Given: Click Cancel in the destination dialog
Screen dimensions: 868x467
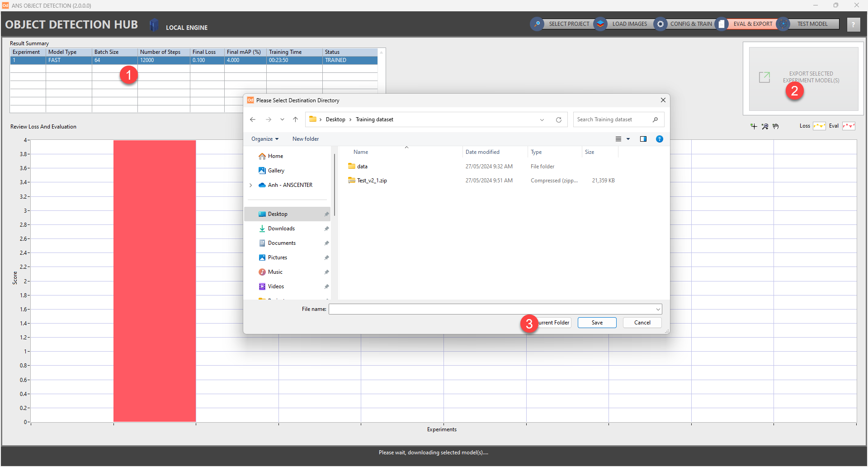Looking at the screenshot, I should pyautogui.click(x=642, y=323).
